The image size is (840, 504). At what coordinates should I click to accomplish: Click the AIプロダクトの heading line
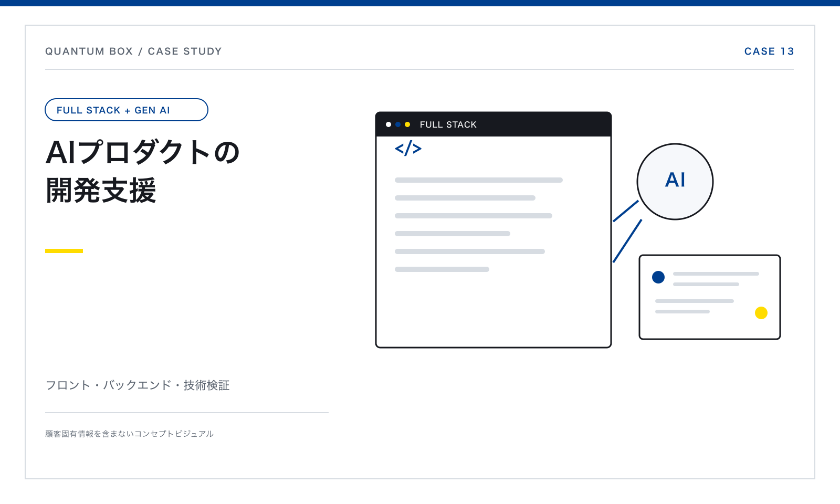[143, 152]
